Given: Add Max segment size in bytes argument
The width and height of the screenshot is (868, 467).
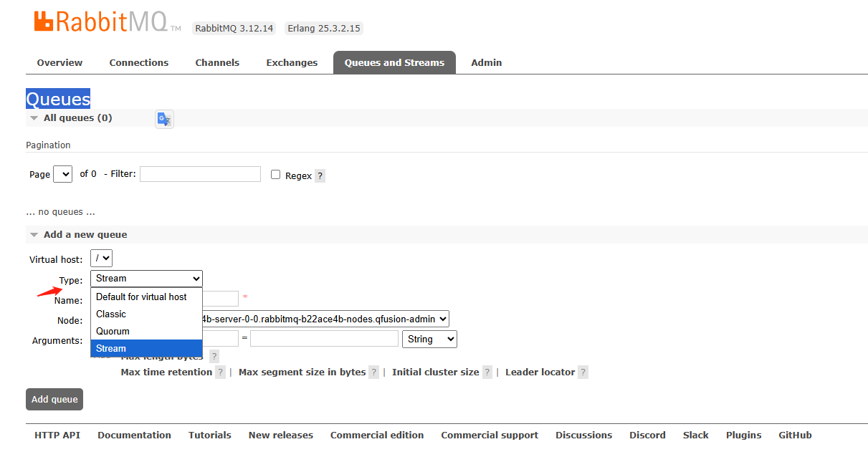Looking at the screenshot, I should [x=302, y=372].
